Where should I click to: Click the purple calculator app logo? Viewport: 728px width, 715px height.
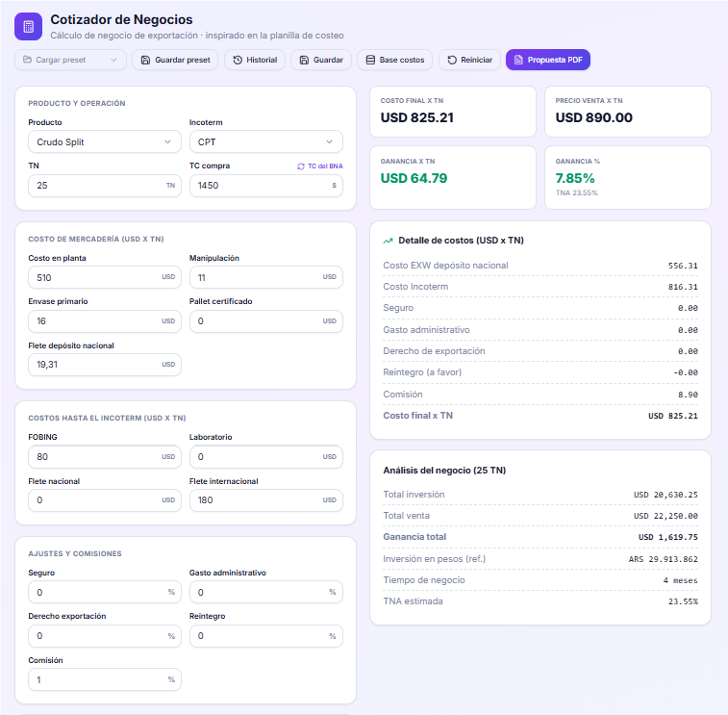(x=28, y=27)
